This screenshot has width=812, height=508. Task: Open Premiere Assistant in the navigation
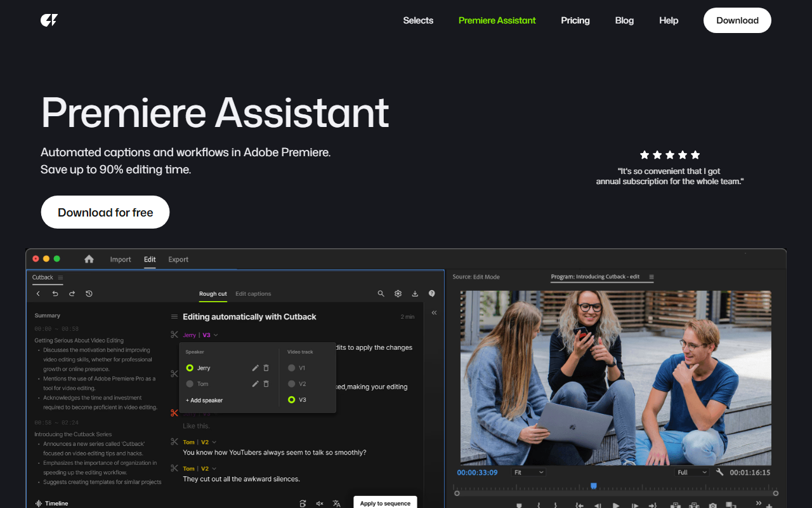pos(497,20)
